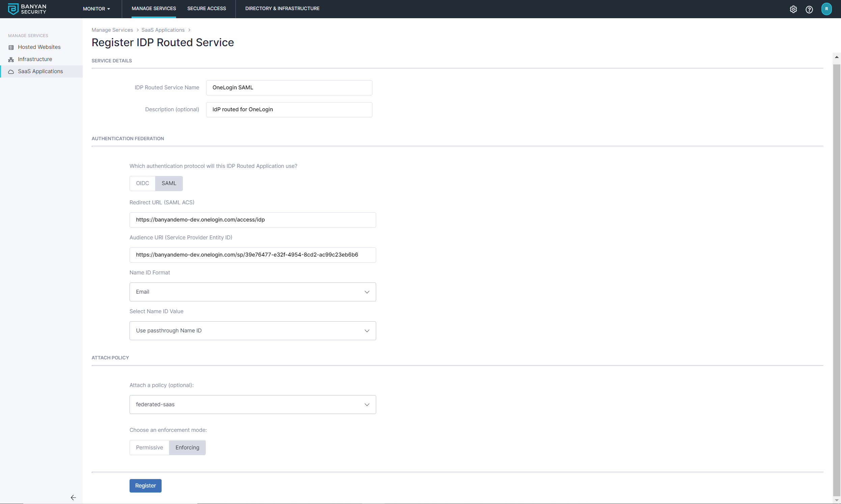Go to SaaS Applications breadcrumb link
This screenshot has width=841, height=504.
(x=163, y=30)
